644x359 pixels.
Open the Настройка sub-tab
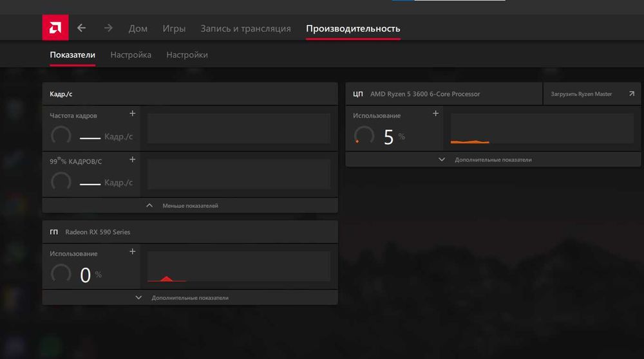[131, 55]
